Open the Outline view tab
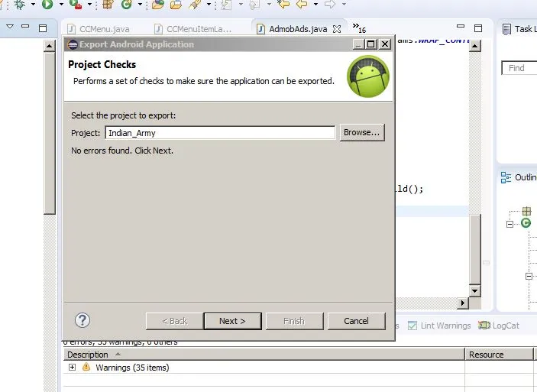The image size is (537, 392). (519, 177)
